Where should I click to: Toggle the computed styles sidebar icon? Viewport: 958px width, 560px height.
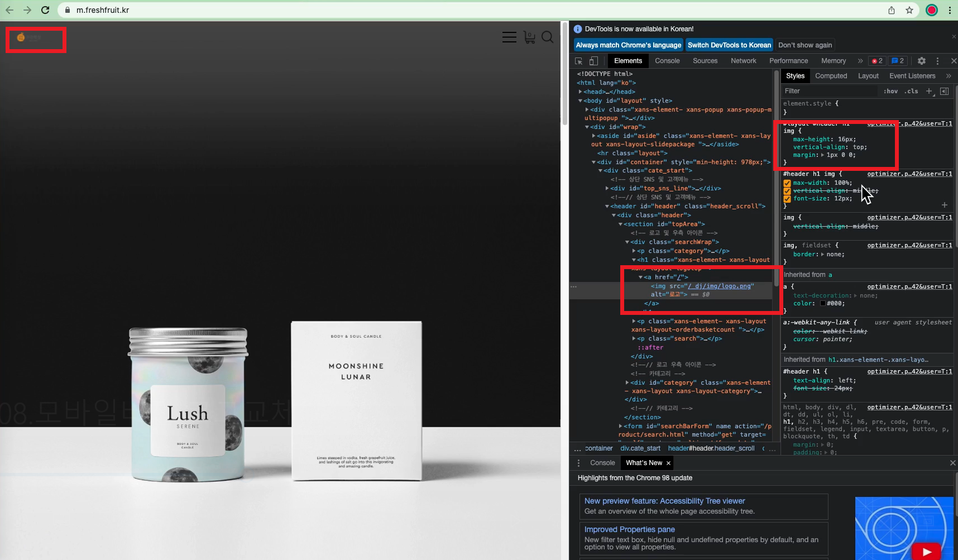pos(944,91)
